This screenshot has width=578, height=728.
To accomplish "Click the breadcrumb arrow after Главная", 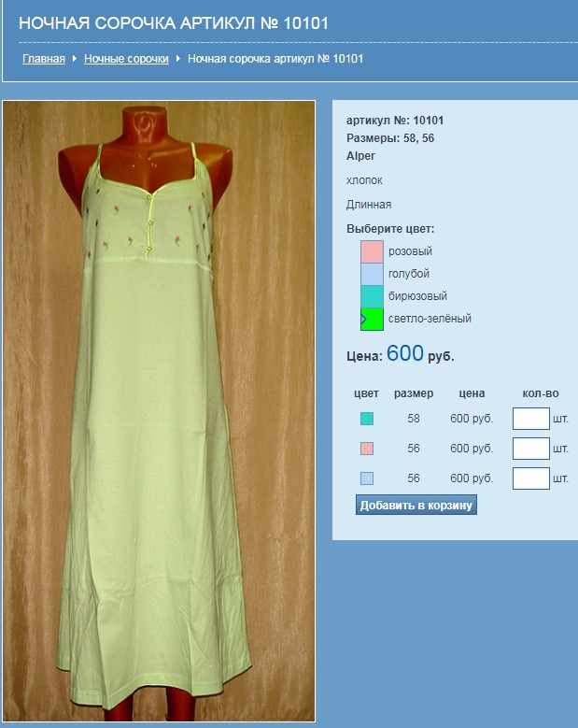I will [74, 59].
